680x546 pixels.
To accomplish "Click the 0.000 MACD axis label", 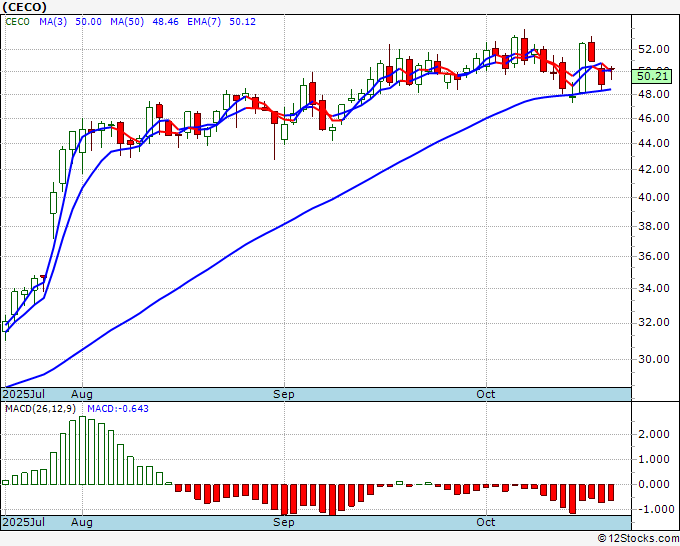I will point(654,484).
